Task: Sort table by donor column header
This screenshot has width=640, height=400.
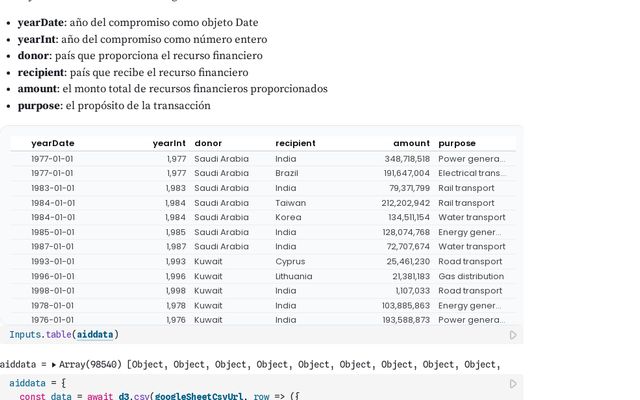Action: point(208,143)
